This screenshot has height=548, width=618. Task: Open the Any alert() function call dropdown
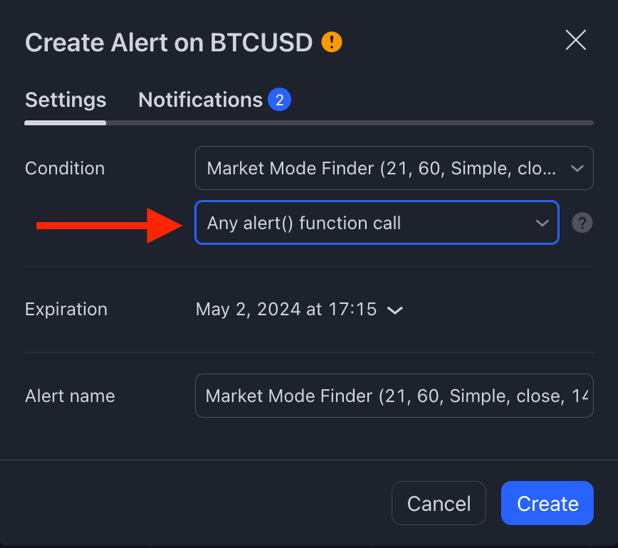pyautogui.click(x=377, y=223)
